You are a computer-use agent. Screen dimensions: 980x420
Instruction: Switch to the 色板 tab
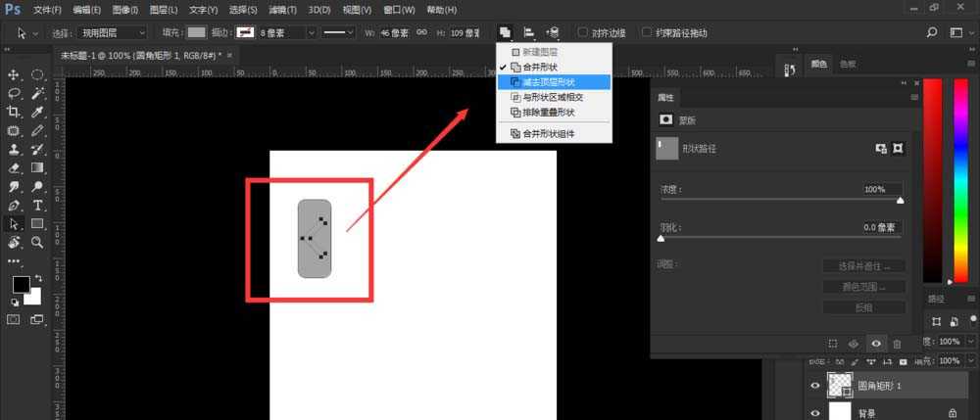(x=848, y=64)
